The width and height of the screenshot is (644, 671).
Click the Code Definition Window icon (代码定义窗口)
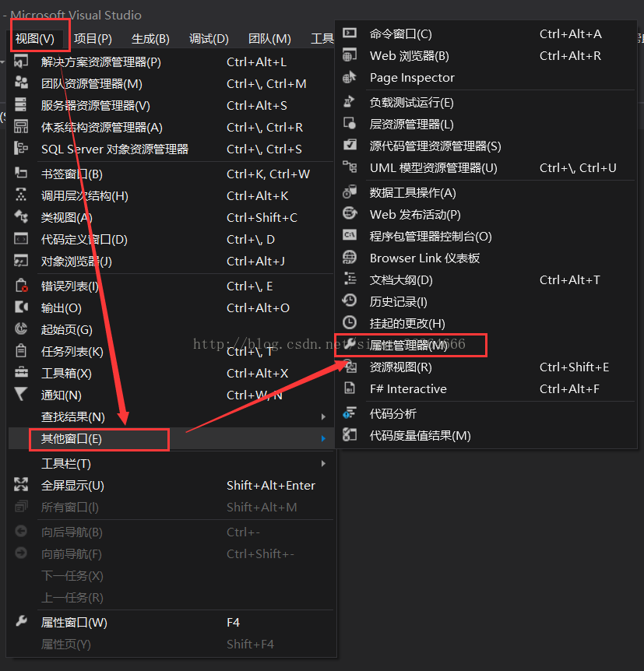[x=21, y=239]
